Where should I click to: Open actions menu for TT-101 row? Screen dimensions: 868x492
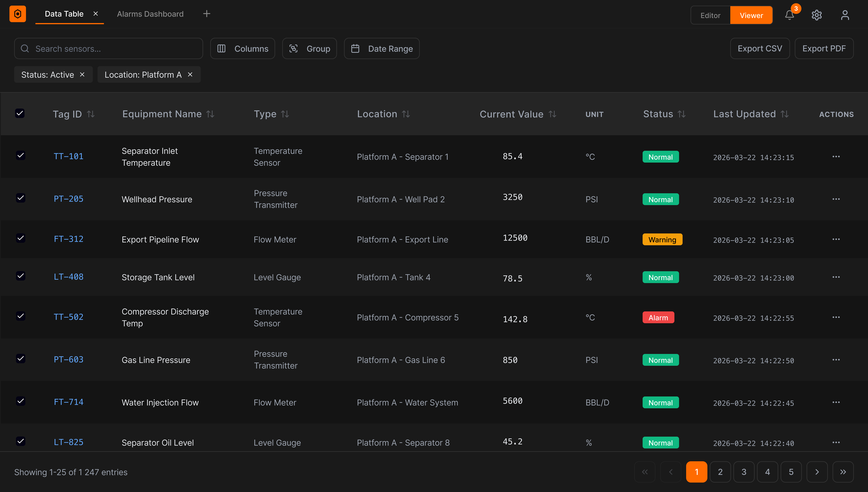click(836, 157)
